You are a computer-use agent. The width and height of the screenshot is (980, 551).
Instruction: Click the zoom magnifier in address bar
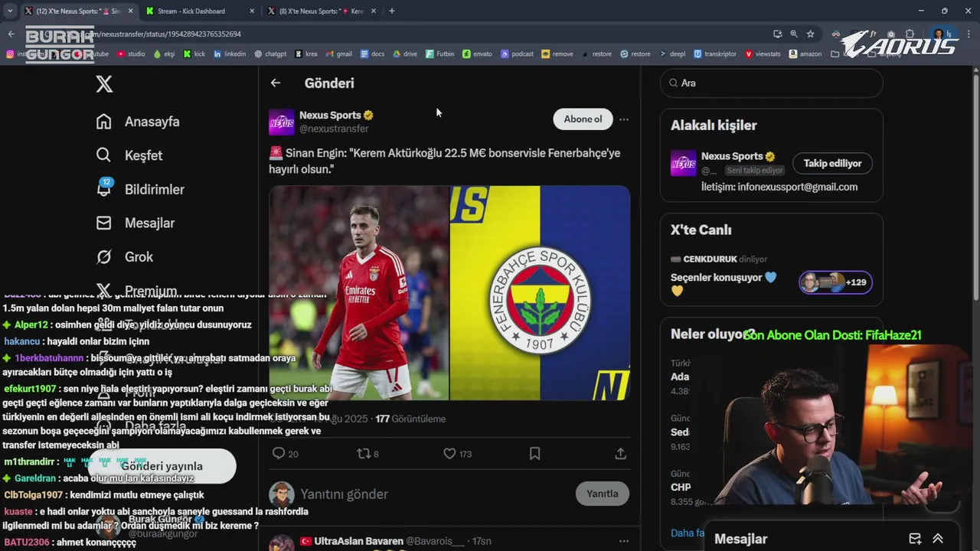click(x=794, y=34)
